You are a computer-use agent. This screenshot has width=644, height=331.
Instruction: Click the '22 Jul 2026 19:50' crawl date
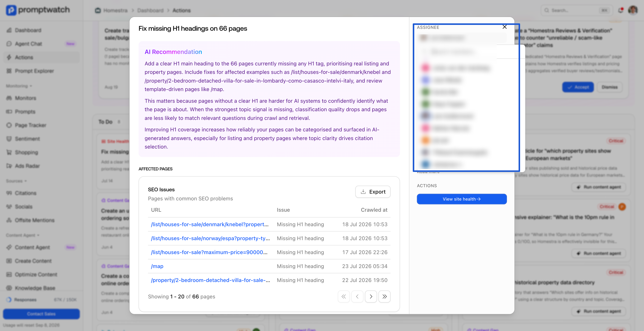click(x=365, y=280)
